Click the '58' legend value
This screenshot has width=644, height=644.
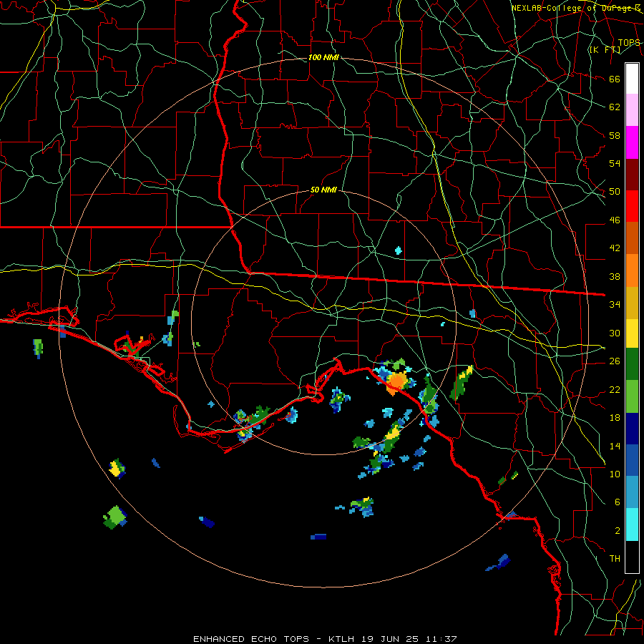pyautogui.click(x=615, y=135)
